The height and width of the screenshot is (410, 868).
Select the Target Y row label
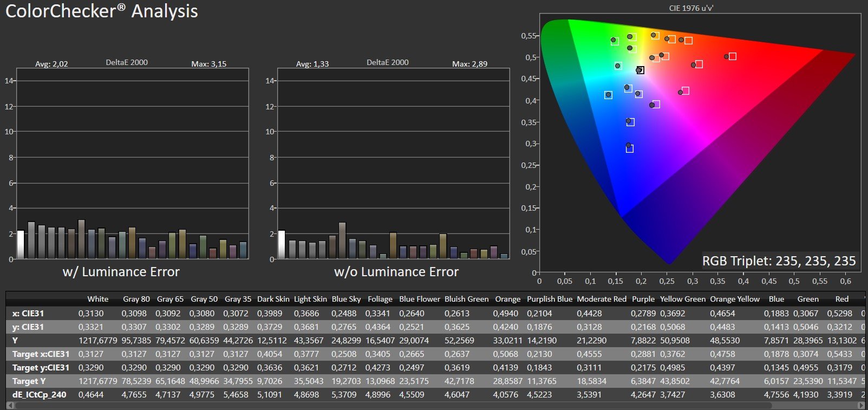(x=29, y=381)
